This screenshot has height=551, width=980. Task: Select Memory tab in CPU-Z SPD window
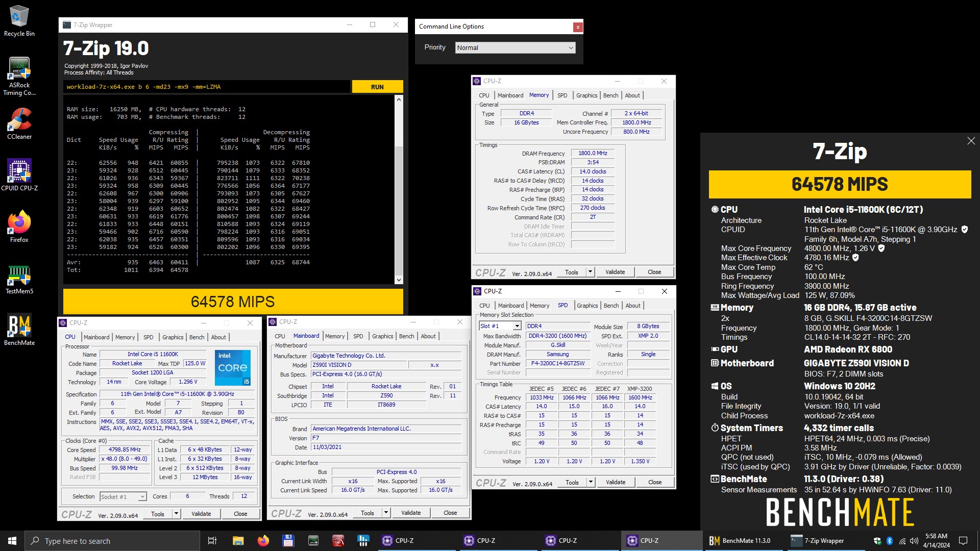(540, 306)
